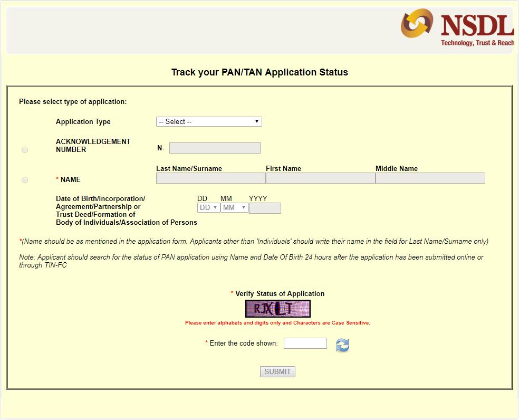Image resolution: width=519 pixels, height=420 pixels.
Task: Open the Application Type dropdown
Action: [x=209, y=122]
